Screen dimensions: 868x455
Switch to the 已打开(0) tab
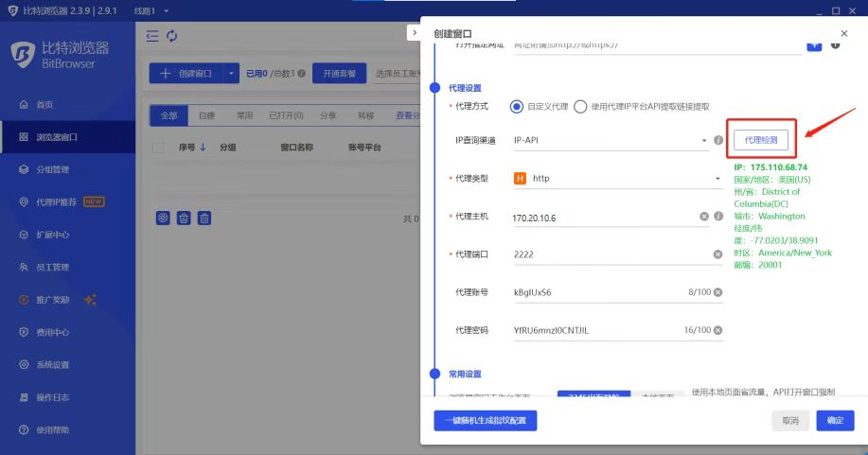pyautogui.click(x=285, y=115)
